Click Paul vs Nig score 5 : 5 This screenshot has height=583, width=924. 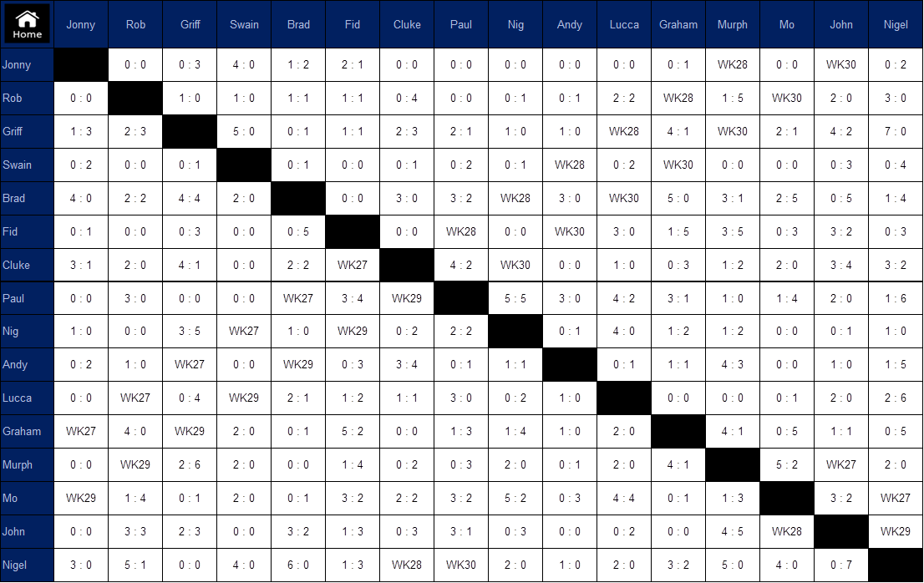pos(515,298)
